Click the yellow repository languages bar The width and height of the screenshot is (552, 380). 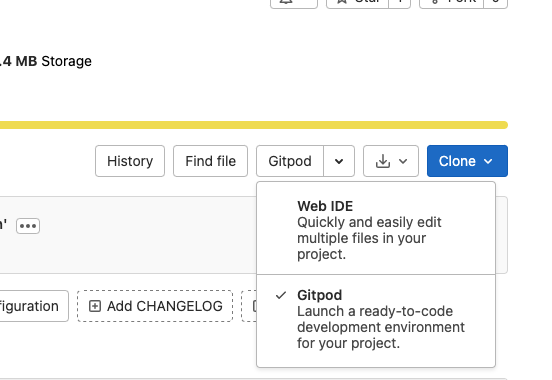pos(253,125)
